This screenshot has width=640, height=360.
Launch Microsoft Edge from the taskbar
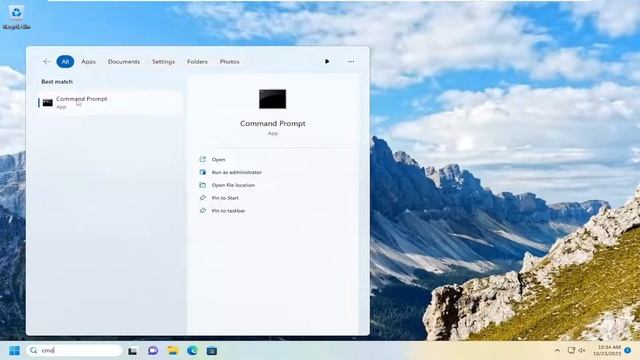(192, 351)
